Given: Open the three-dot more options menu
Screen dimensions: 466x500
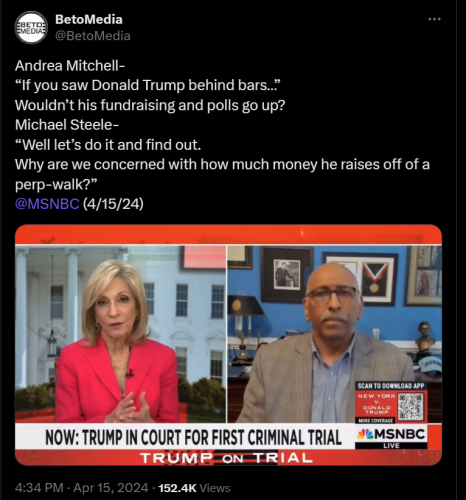Looking at the screenshot, I should click(x=434, y=19).
